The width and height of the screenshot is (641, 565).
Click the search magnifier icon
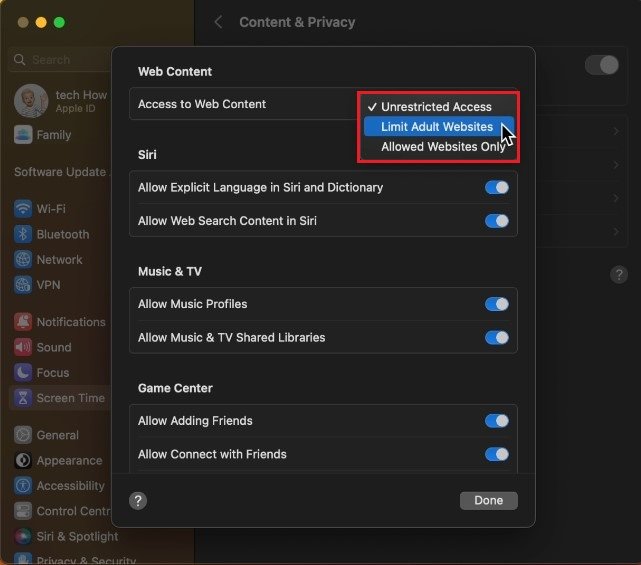coord(19,60)
